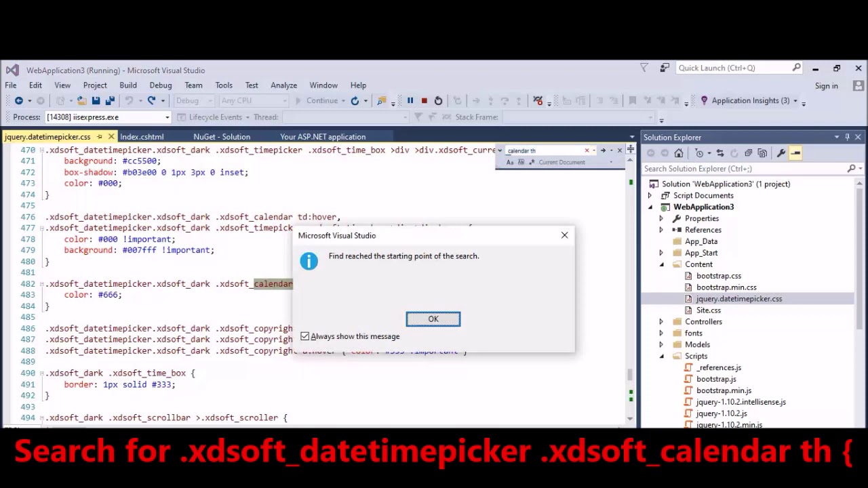This screenshot has width=868, height=488.
Task: Select jquery-1.10.2.js in Scripts folder
Action: (722, 413)
